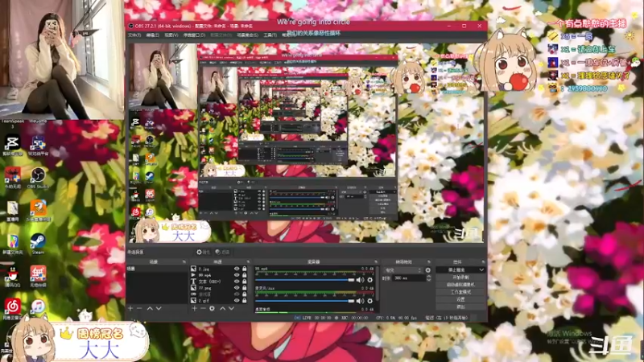Viewport: 644px width, 362px height.
Task: Open the scene transition properties gear
Action: [x=428, y=270]
